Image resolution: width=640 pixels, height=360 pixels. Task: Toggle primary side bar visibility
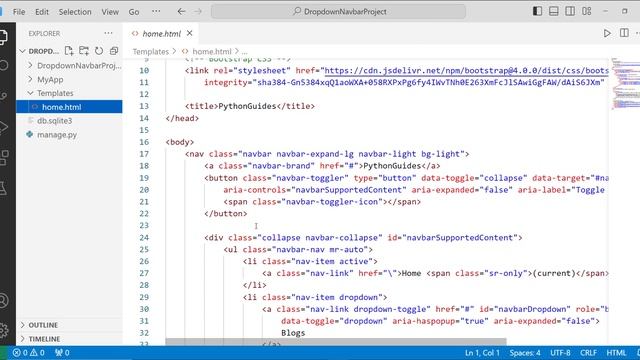[538, 11]
